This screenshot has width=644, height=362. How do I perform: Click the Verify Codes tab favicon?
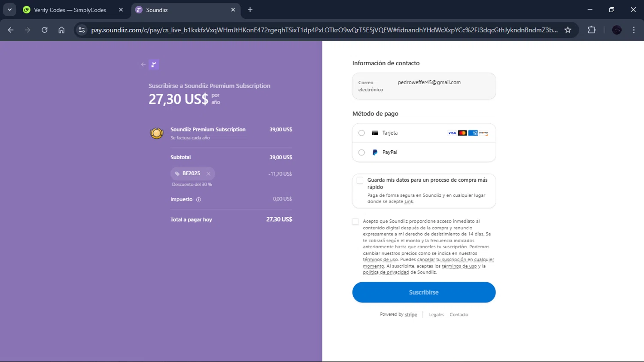pos(27,10)
